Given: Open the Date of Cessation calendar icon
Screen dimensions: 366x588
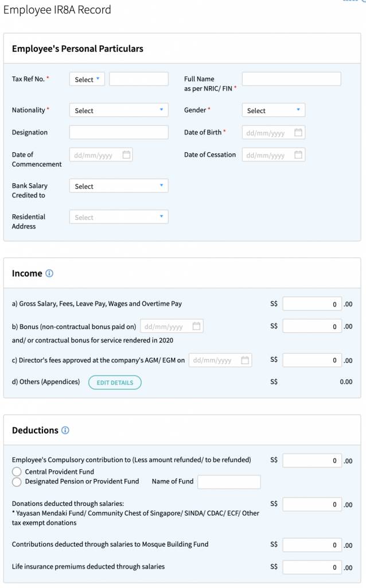Looking at the screenshot, I should 298,155.
